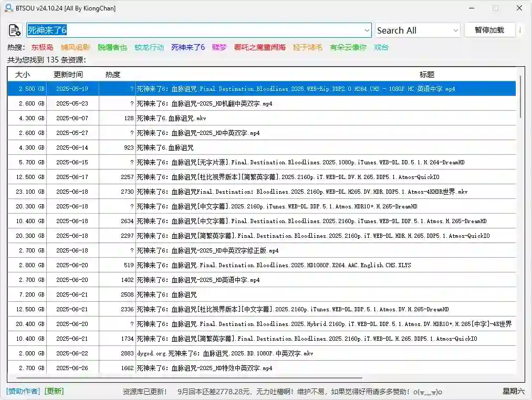Screen dimensions: 532x400
Task: Click the 2025-06-22 date cell
Action: 72,353
